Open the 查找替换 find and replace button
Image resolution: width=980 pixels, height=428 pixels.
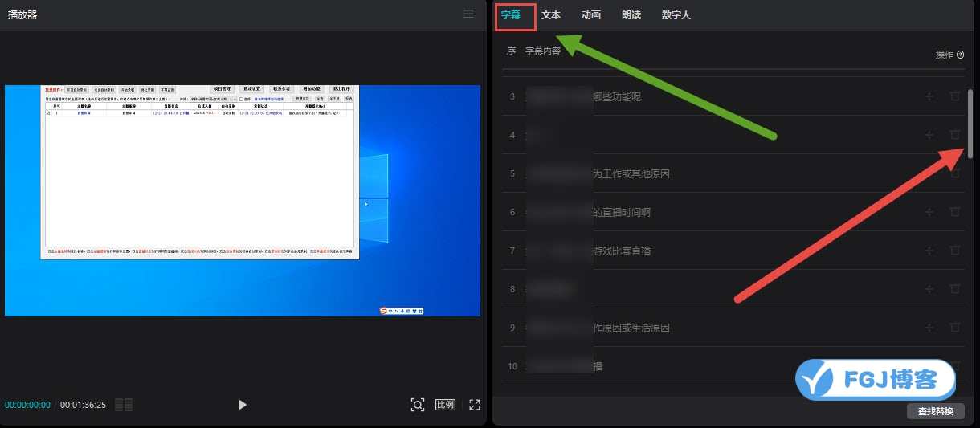[x=936, y=411]
